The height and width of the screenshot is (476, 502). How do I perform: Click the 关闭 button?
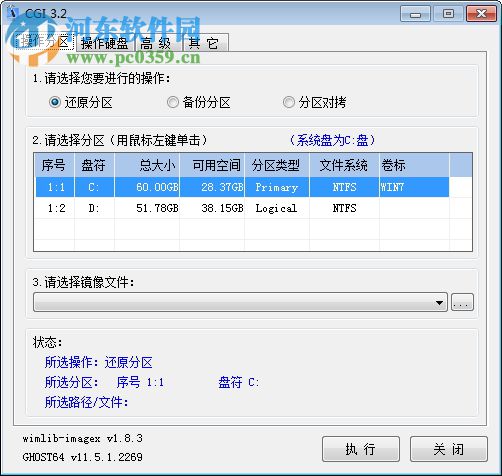(449, 449)
